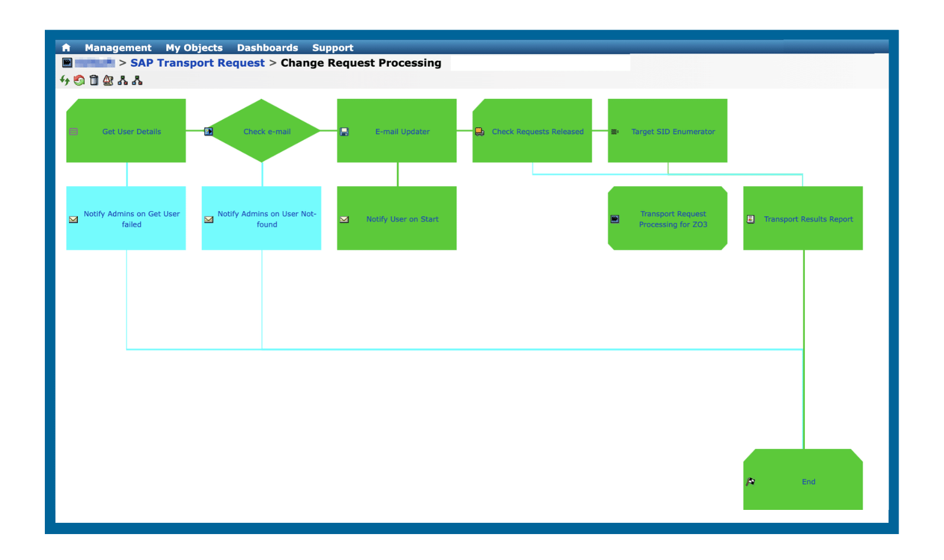Click the home icon in the navigation bar
The image size is (944, 560).
point(65,47)
